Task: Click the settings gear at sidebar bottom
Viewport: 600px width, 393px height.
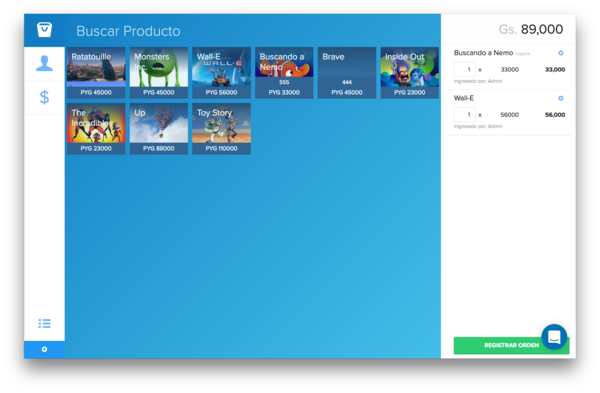Action: [44, 349]
